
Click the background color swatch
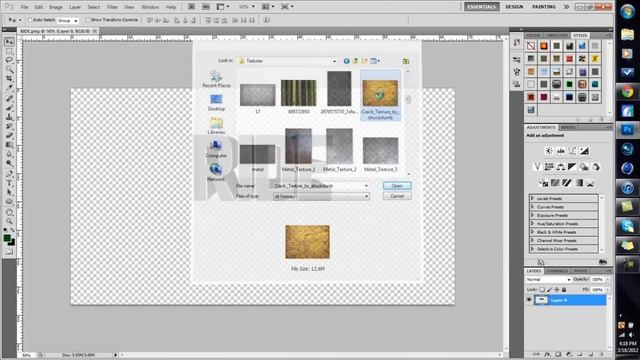[x=12, y=243]
